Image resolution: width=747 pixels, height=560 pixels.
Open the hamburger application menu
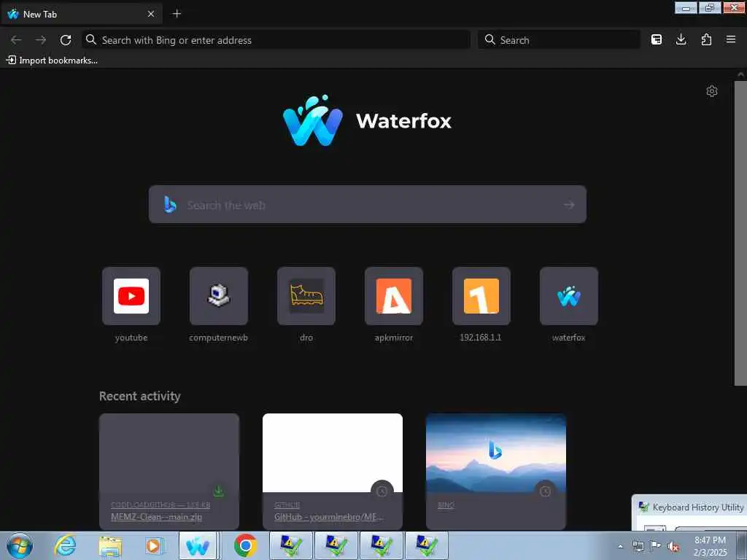click(x=731, y=39)
